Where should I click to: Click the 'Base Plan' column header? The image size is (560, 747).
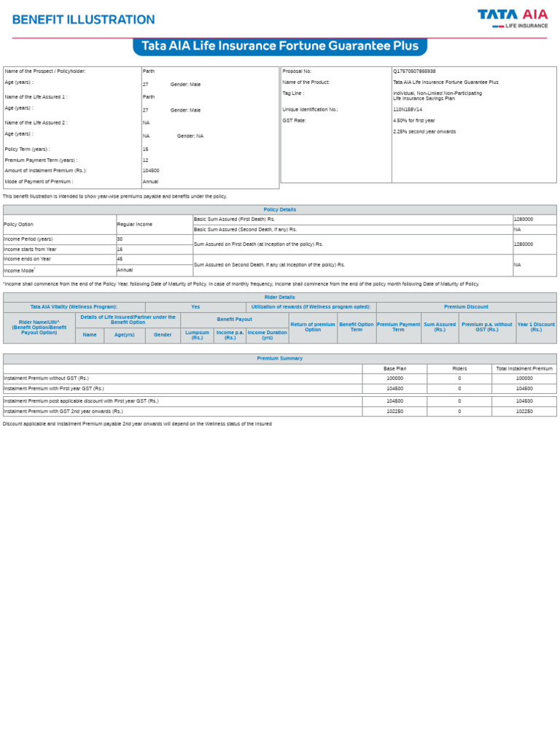tap(394, 368)
